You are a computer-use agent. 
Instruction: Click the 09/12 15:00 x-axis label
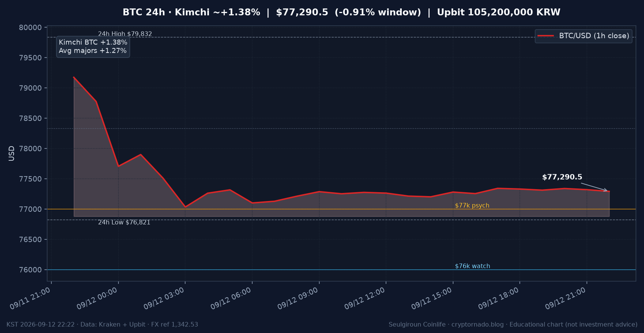(x=432, y=298)
